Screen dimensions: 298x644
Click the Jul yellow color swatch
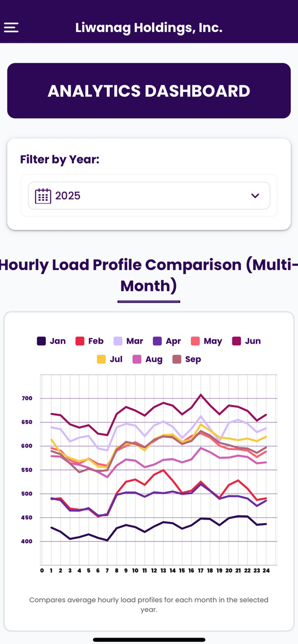[x=101, y=359]
